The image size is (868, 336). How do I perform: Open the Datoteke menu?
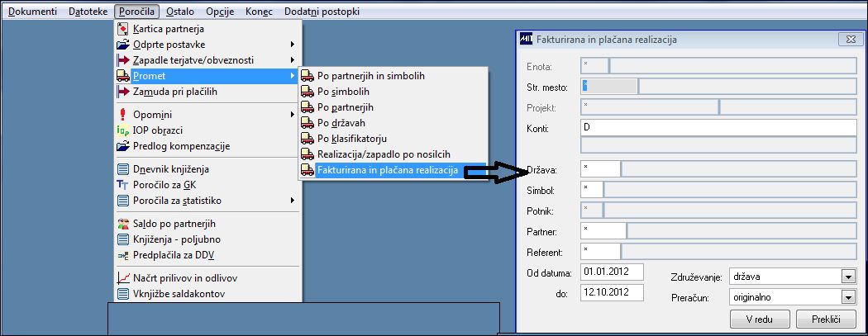[88, 11]
